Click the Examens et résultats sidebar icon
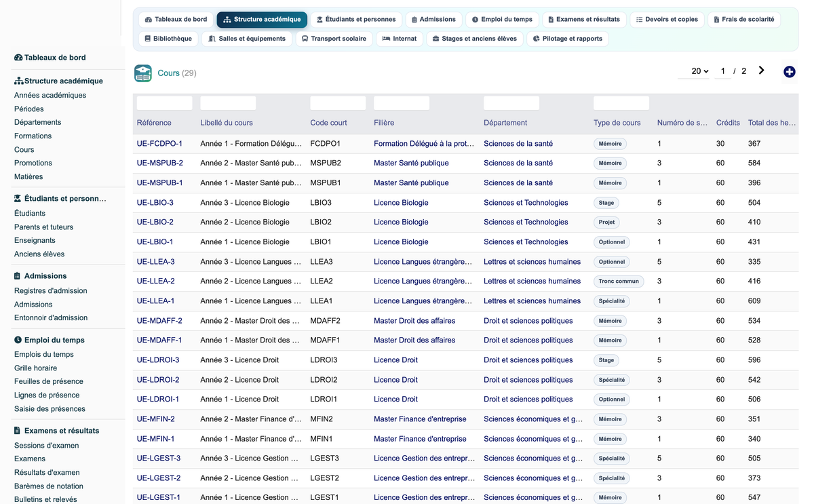Viewport: 814px width, 504px height. pos(17,431)
